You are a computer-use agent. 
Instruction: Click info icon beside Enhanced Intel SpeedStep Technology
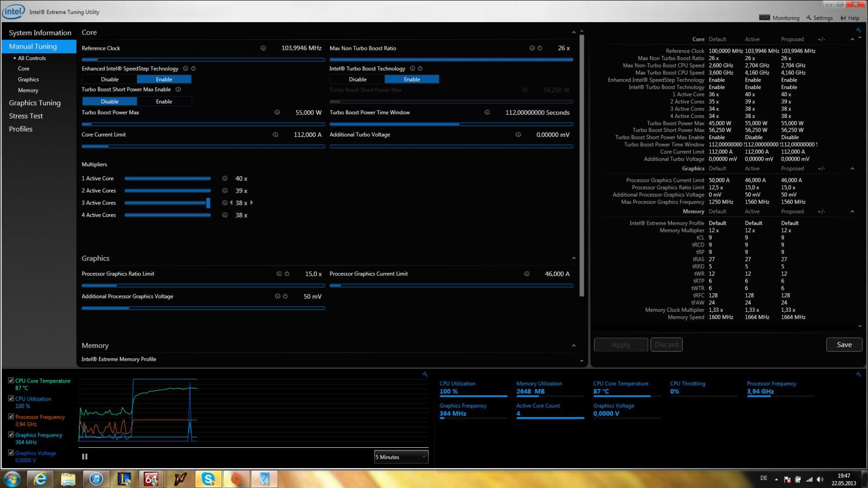(x=186, y=68)
